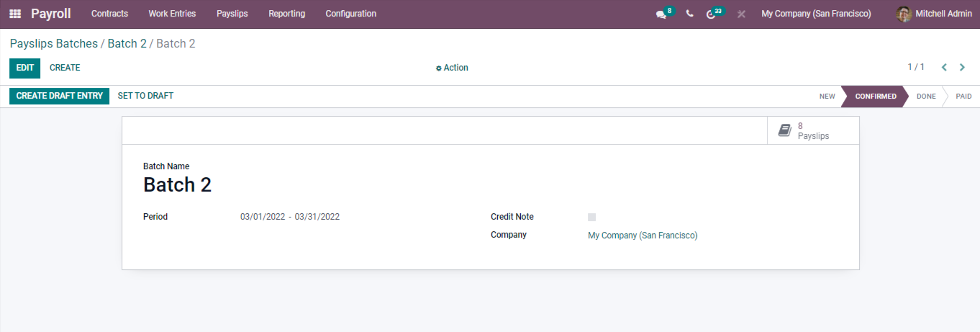Go to previous record arrow
The width and height of the screenshot is (980, 332).
point(945,68)
